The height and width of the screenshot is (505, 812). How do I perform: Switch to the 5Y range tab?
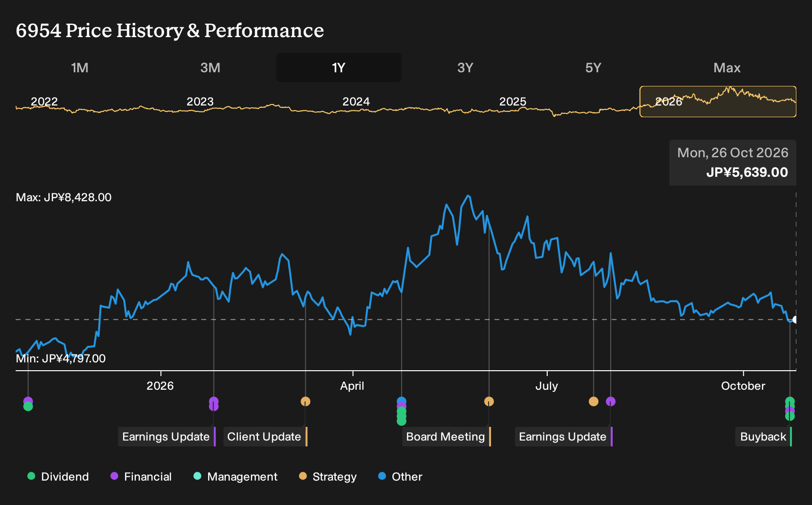(593, 68)
